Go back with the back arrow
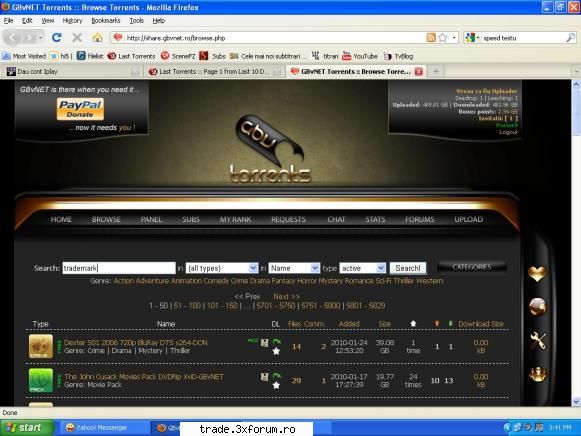 (13, 37)
